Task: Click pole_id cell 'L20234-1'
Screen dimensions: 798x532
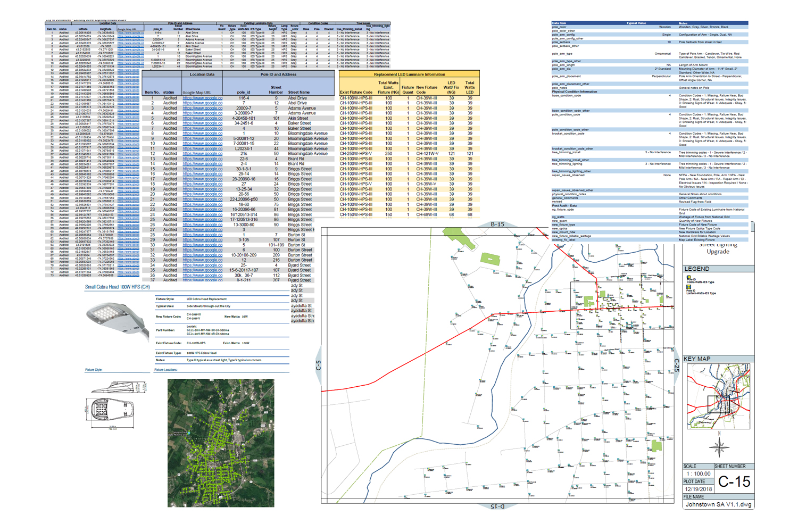Action: click(x=244, y=149)
